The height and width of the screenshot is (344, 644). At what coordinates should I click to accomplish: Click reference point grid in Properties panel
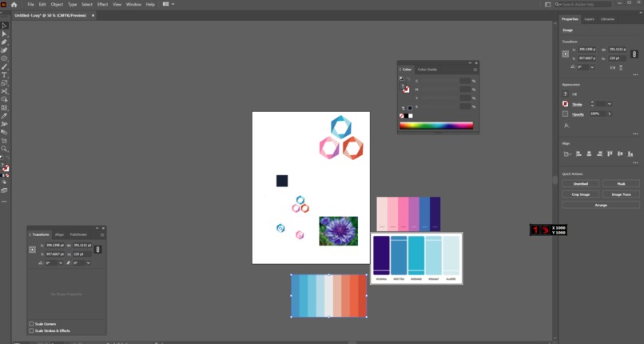(x=566, y=54)
